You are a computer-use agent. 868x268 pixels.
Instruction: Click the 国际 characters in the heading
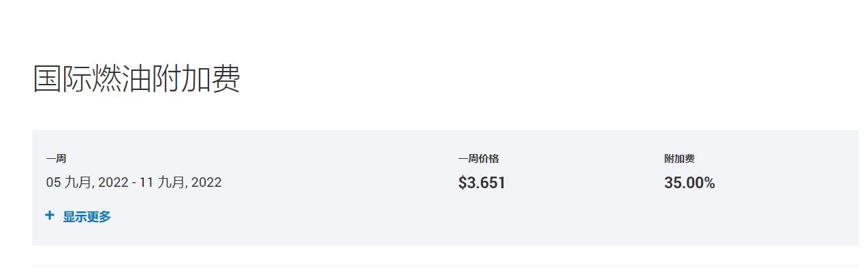[62, 79]
